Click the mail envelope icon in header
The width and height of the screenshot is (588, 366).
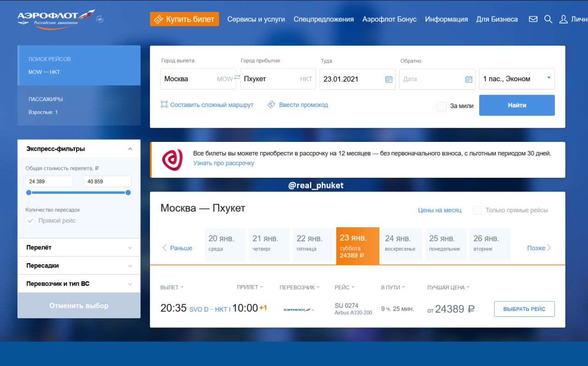(x=533, y=19)
